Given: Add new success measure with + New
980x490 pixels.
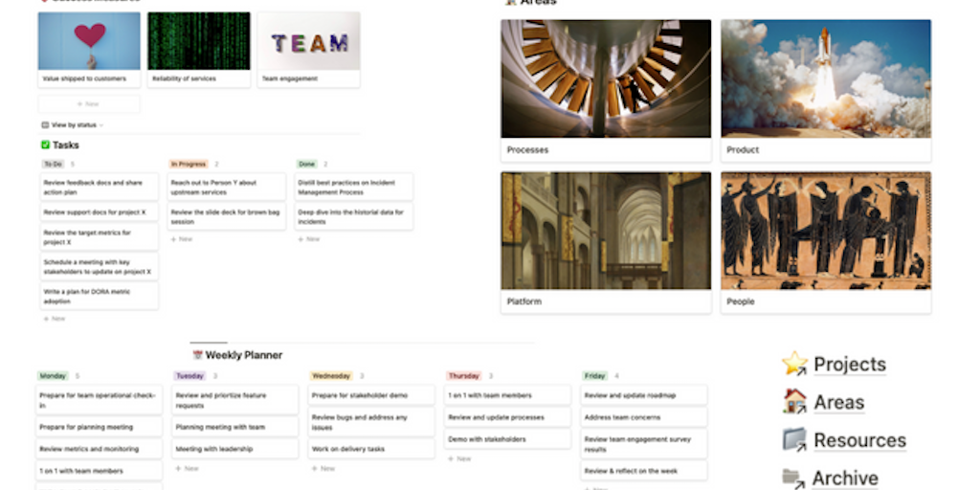Looking at the screenshot, I should (x=89, y=103).
